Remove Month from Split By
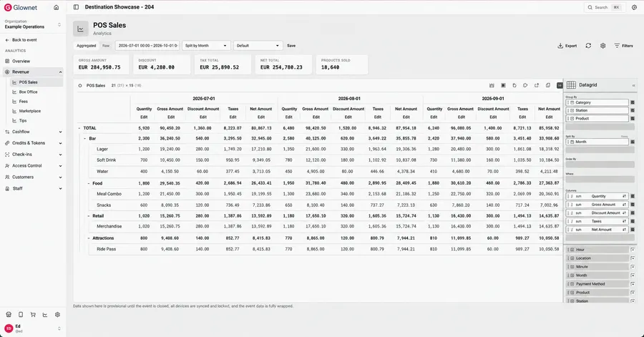Screen dimensions: 644x337 coord(633,142)
